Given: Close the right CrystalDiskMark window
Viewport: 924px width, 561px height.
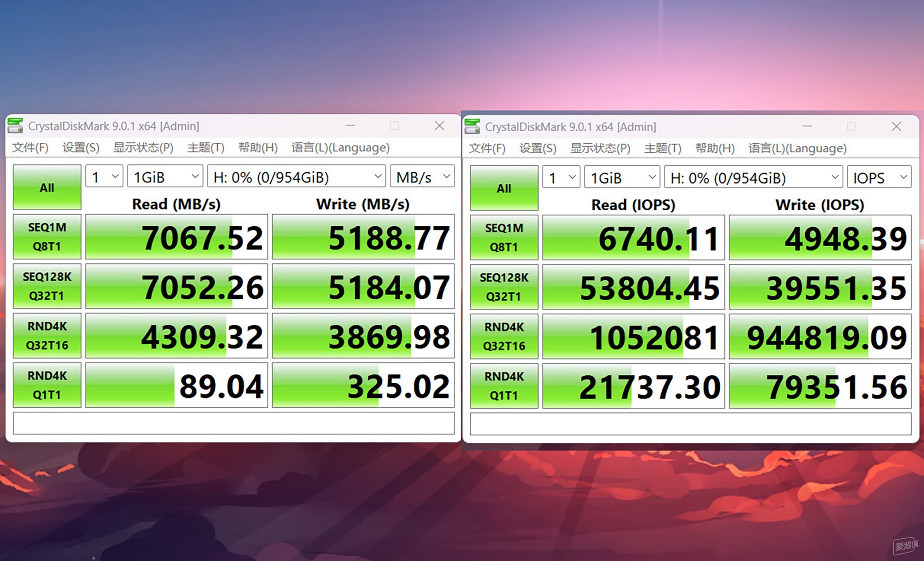Looking at the screenshot, I should pos(896,126).
